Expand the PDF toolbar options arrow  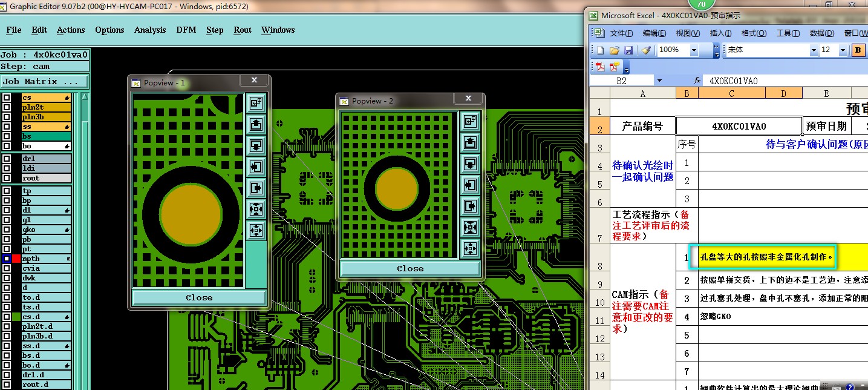pyautogui.click(x=625, y=66)
